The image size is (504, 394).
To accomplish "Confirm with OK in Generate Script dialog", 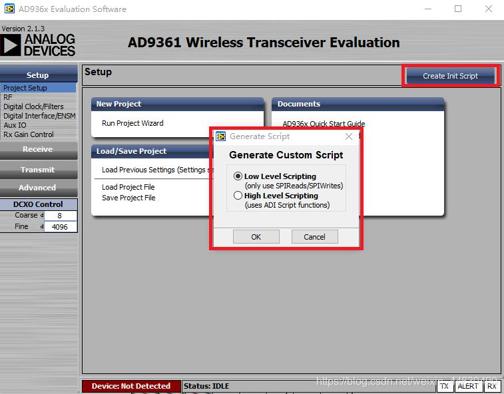I will pos(256,237).
